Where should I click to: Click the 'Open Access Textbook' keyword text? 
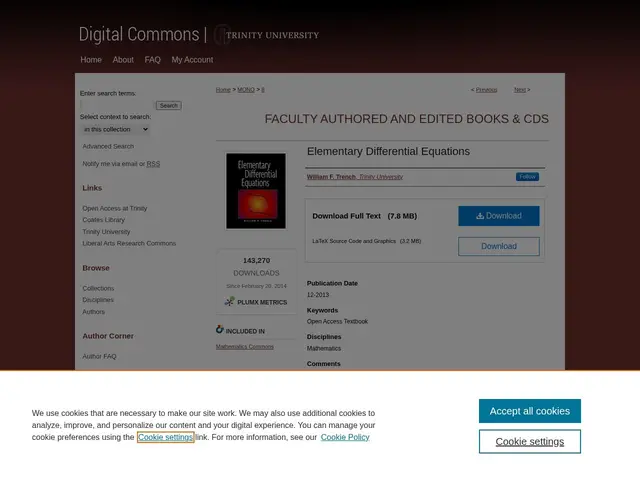click(337, 321)
